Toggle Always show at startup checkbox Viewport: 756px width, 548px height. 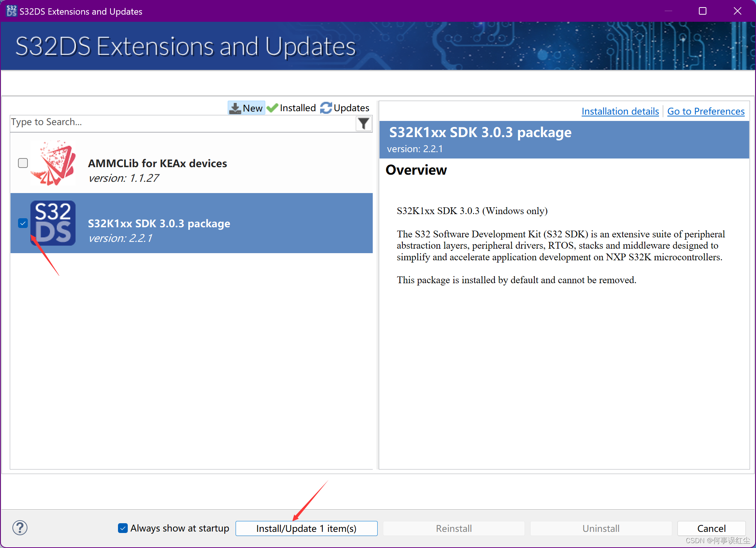(x=123, y=528)
